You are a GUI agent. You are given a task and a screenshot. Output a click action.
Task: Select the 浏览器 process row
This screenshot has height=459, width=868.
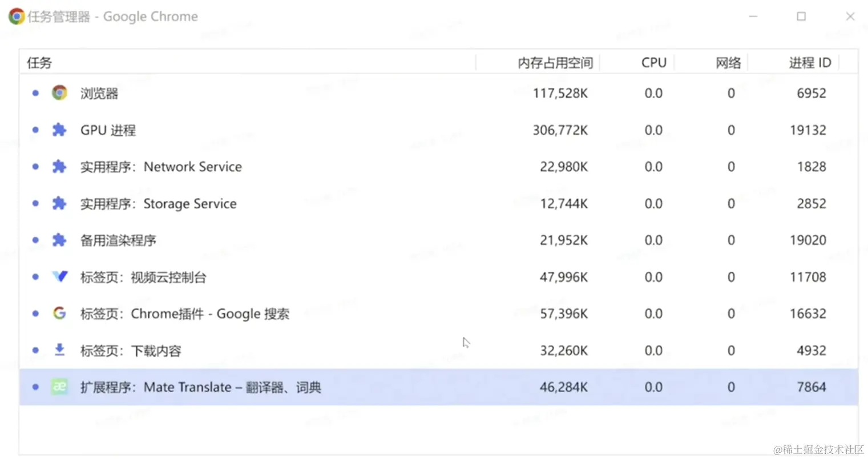click(99, 93)
